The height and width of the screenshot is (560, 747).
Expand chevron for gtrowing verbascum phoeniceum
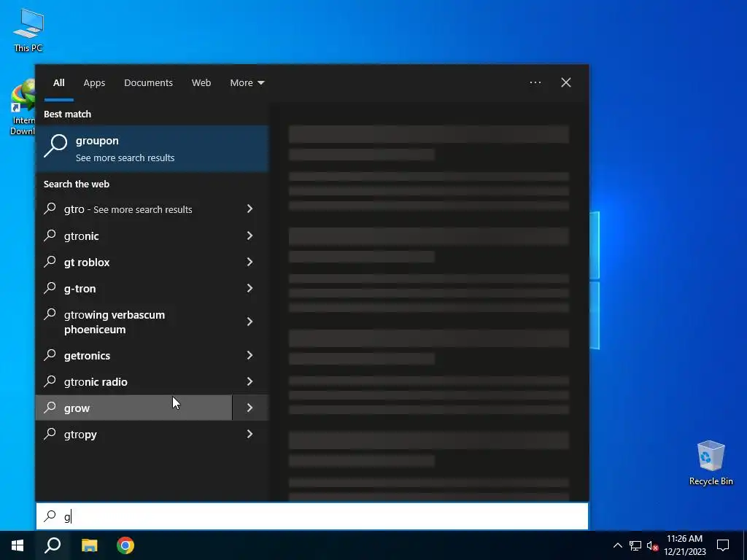click(x=250, y=322)
